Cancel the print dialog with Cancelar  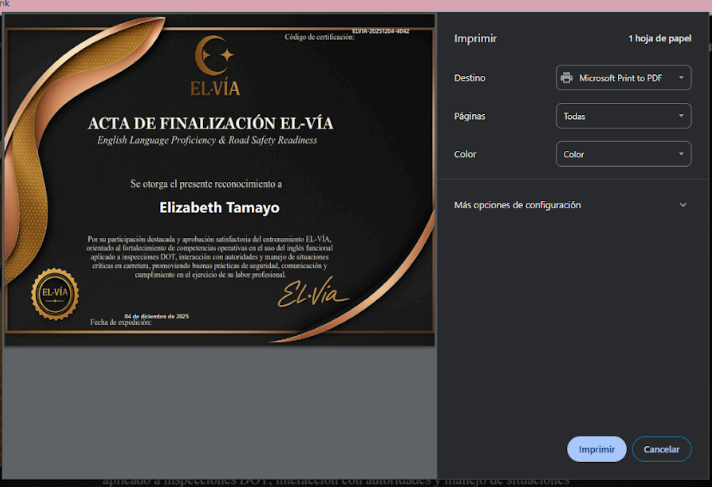point(661,449)
